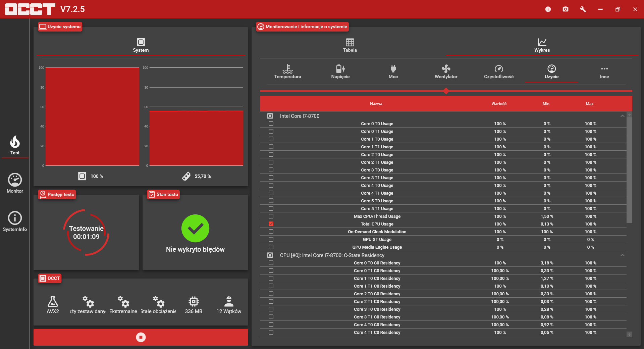
Task: Stop the running test
Action: [141, 337]
